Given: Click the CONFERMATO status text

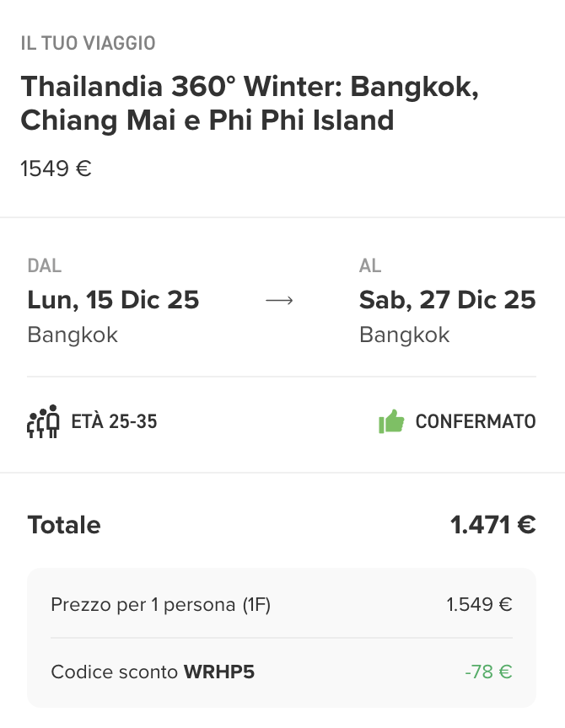Looking at the screenshot, I should click(x=476, y=421).
